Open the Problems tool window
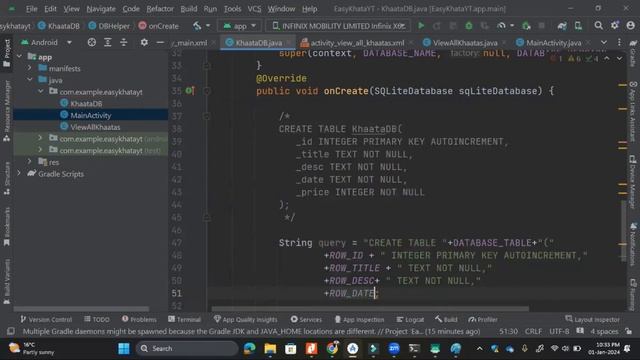This screenshot has width=640, height=360. [x=139, y=319]
